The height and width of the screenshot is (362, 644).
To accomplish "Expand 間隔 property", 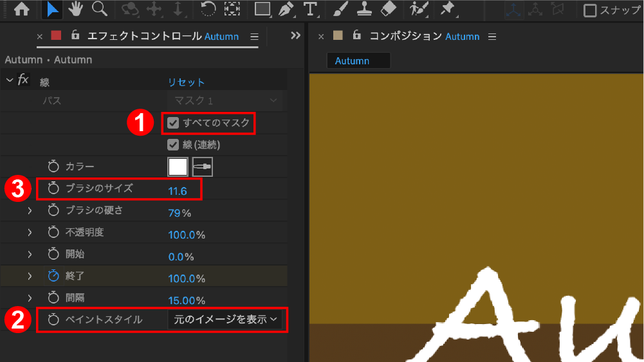I will click(x=30, y=298).
